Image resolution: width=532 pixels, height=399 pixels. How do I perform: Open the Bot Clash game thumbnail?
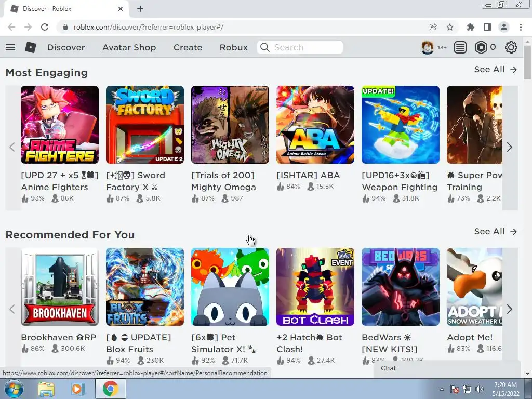[315, 287]
